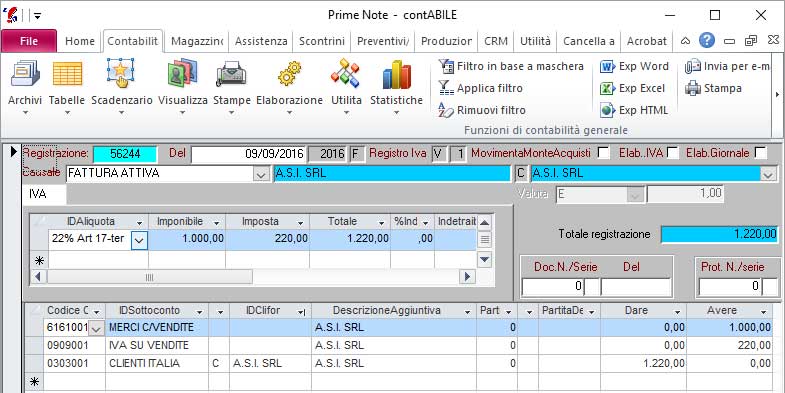Open the Archivi ribbon icon

coord(25,74)
